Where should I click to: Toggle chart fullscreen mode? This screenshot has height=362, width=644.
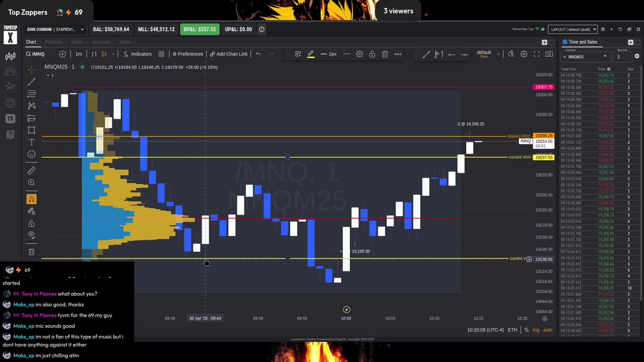tap(536, 54)
